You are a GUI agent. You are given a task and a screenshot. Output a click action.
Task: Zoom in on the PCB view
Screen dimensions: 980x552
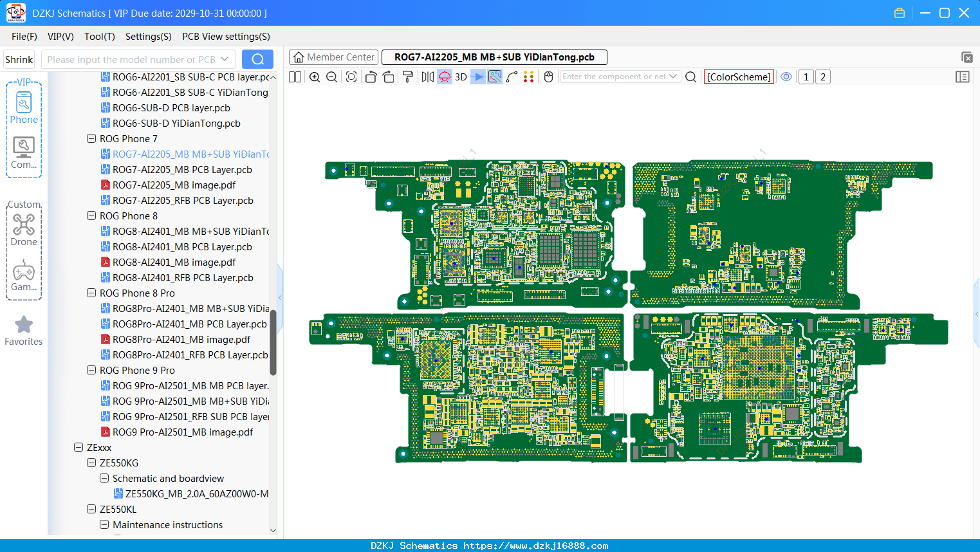[315, 77]
